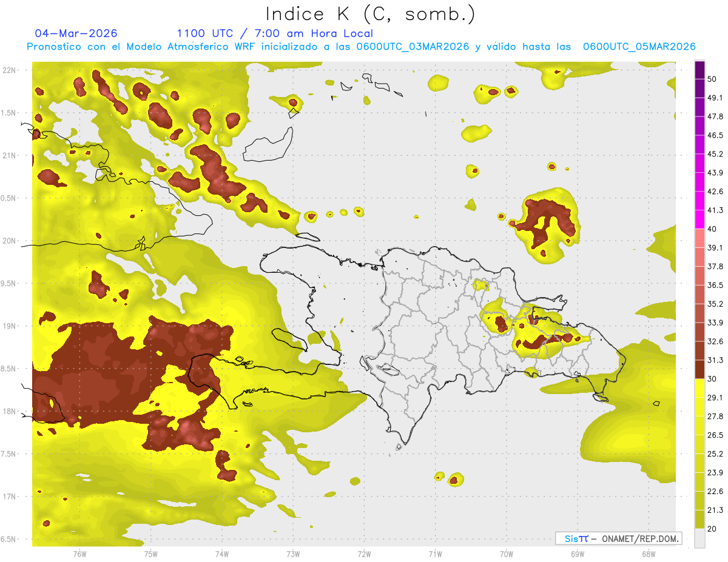Click the legend value "40"
This screenshot has width=728, height=562.
point(713,229)
